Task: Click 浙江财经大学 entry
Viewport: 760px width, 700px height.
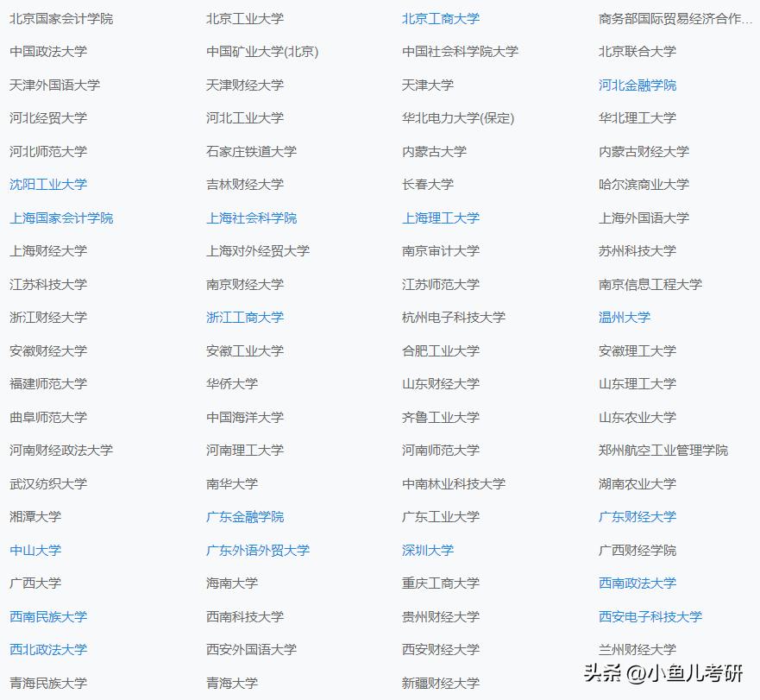Action: coord(48,318)
